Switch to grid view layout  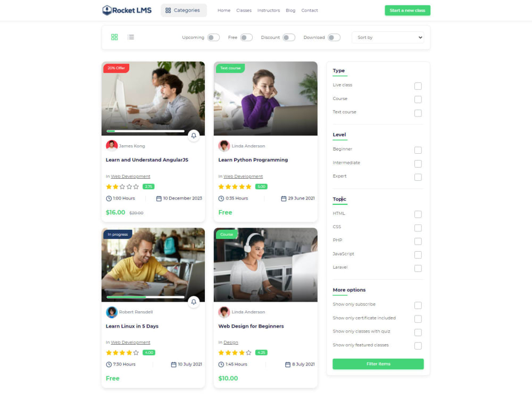click(x=114, y=37)
